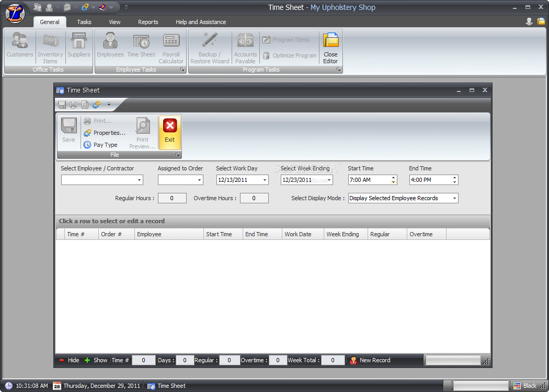Expand the File group dialog launcher

[x=178, y=154]
